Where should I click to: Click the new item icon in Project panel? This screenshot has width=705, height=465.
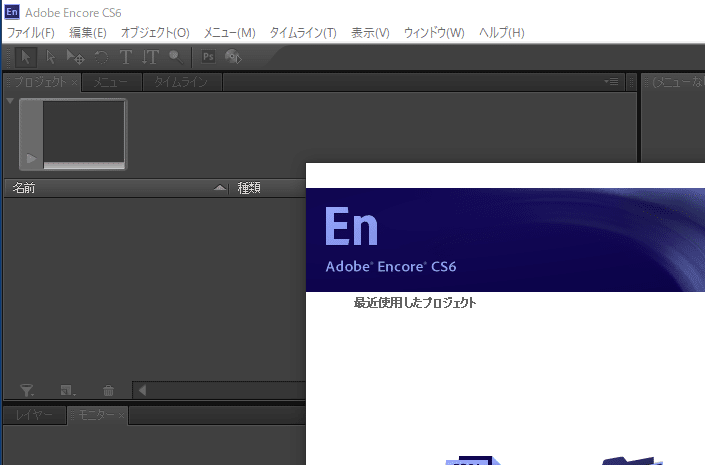[x=67, y=390]
